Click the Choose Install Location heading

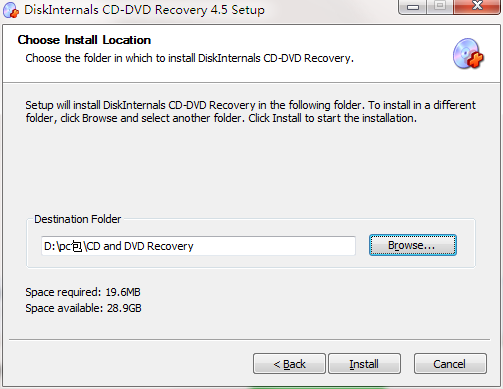[x=84, y=40]
